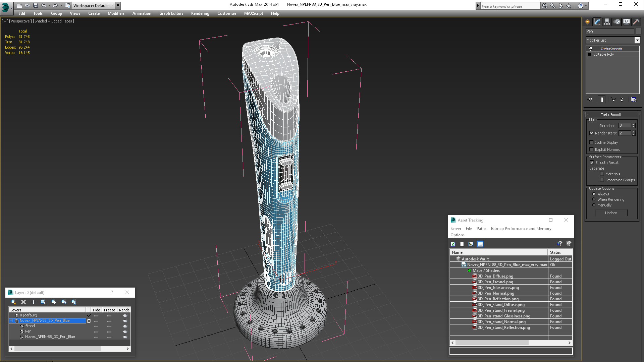Switch to the Utilities hammer panel
The image size is (644, 362).
(636, 22)
